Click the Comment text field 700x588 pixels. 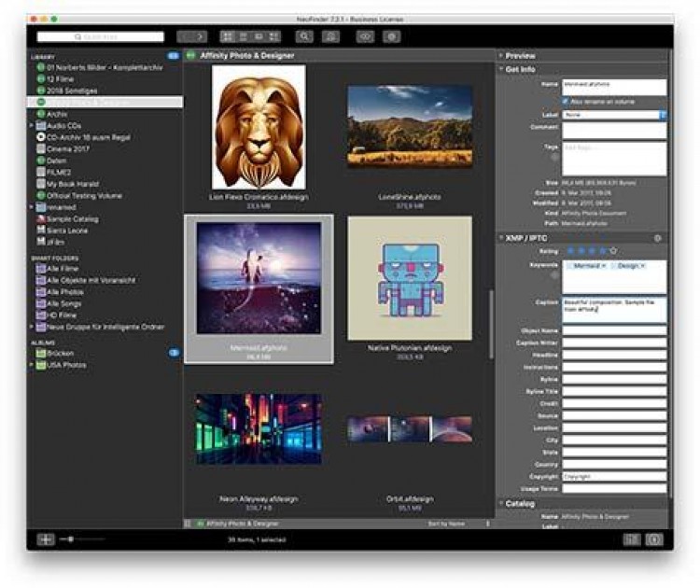tap(614, 131)
